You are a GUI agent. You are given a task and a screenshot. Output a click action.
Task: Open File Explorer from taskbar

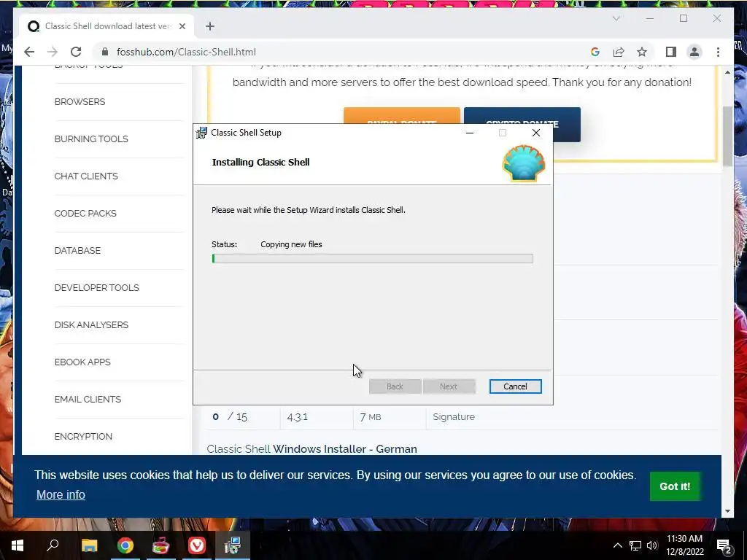click(89, 545)
